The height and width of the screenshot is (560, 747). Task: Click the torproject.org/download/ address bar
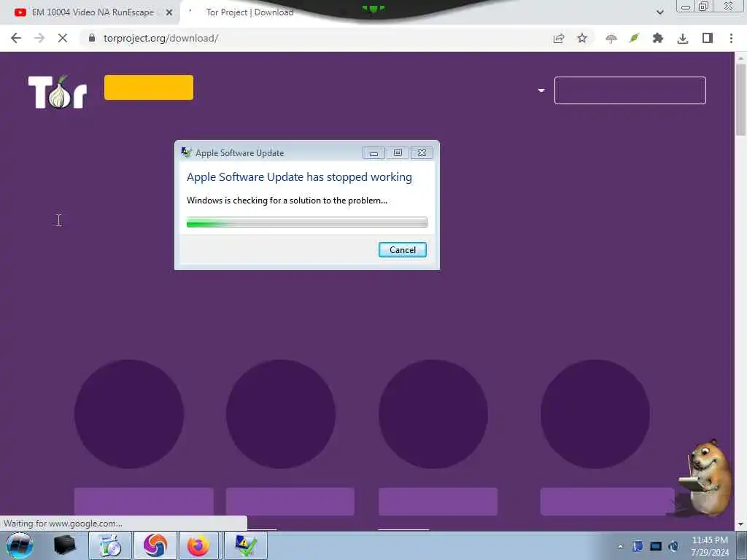coord(314,38)
